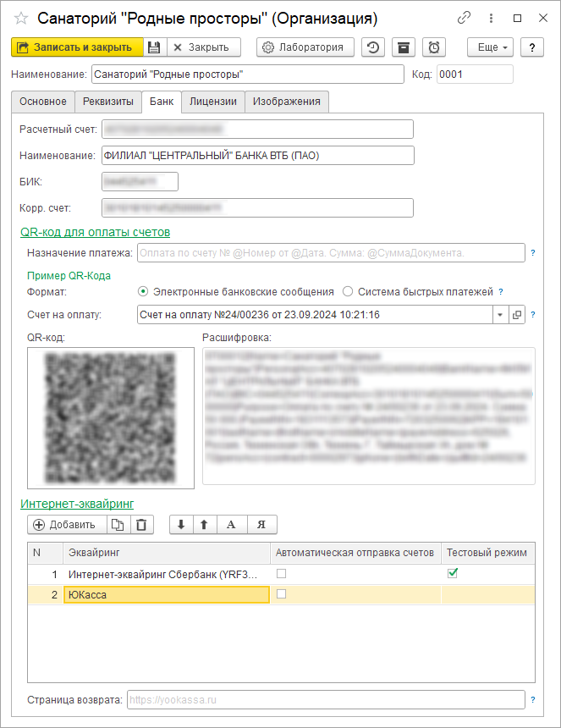Sort ascending with А icon
The image size is (561, 728).
tap(231, 525)
